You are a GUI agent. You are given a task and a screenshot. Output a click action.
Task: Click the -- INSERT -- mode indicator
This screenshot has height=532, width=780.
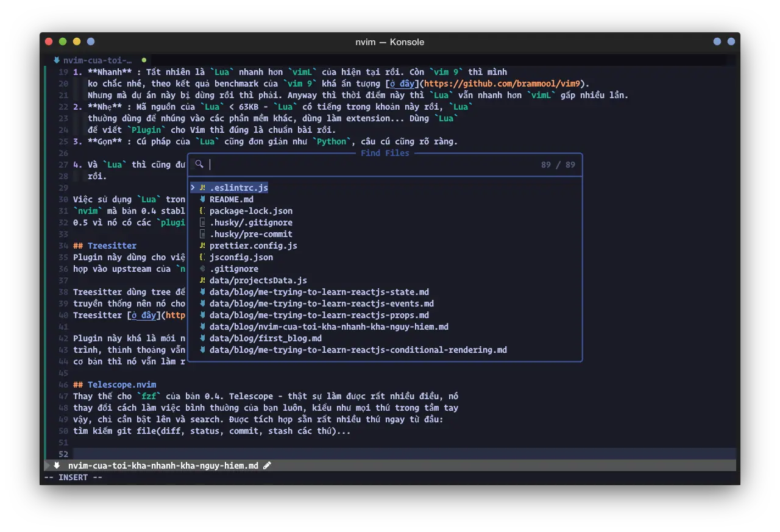pos(73,477)
